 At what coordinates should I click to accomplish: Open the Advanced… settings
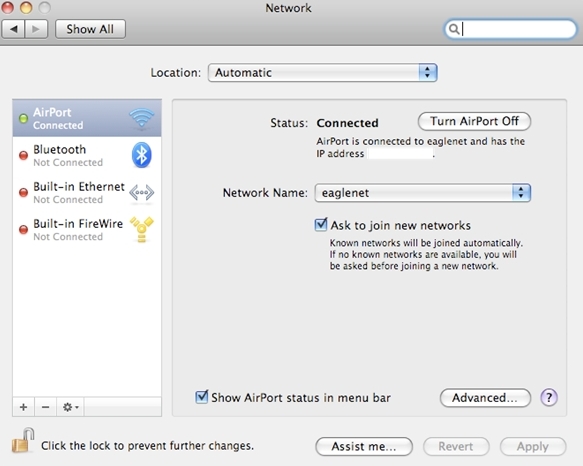tap(485, 398)
